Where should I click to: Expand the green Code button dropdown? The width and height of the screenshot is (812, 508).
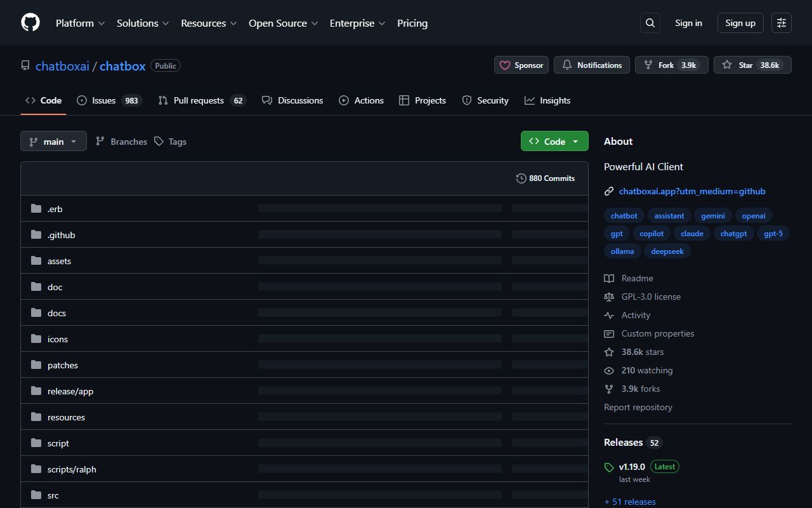pos(574,141)
